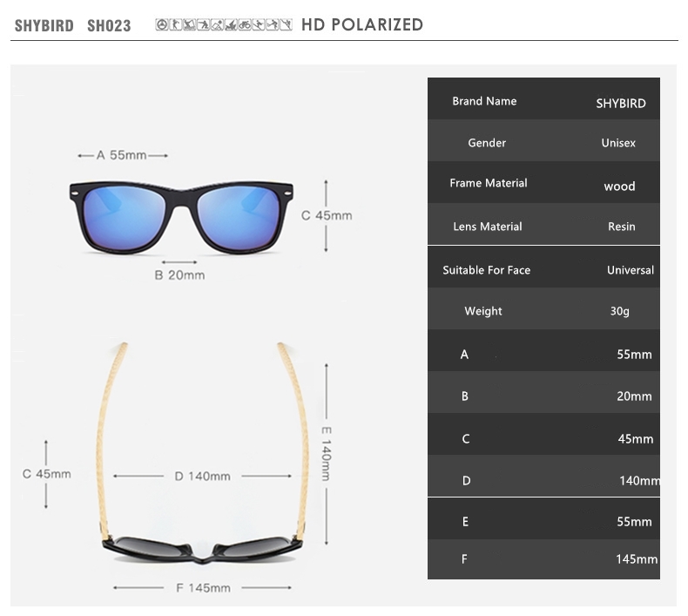Click the top-view wooden temple sunglasses image
This screenshot has height=616, width=688.
click(203, 453)
